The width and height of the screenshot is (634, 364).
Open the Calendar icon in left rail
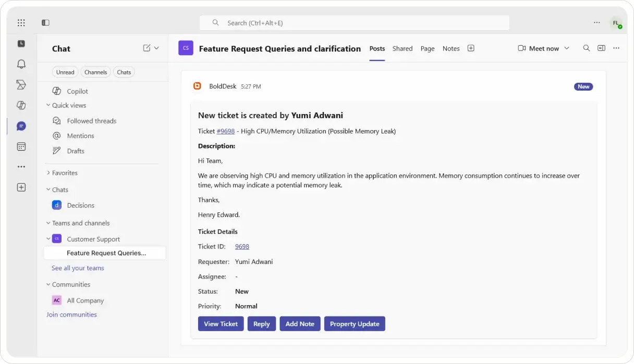coord(21,147)
